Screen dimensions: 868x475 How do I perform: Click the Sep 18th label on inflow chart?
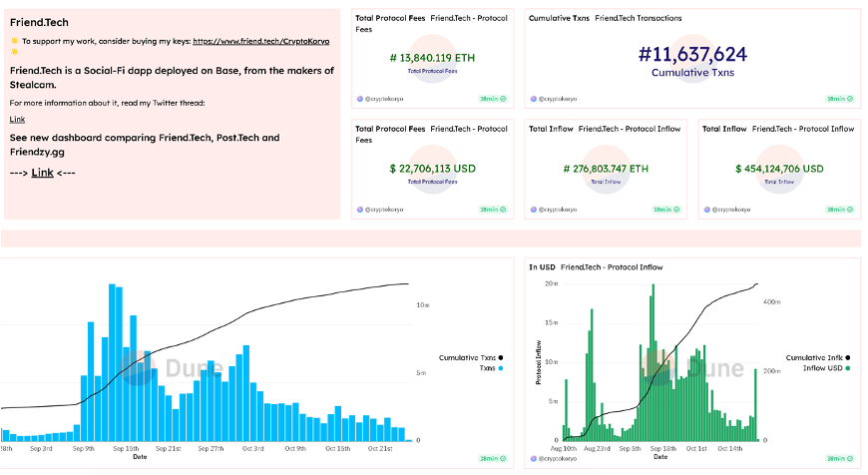pos(663,448)
